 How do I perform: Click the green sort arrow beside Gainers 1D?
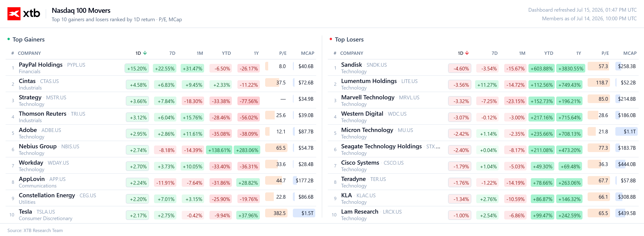tap(145, 53)
